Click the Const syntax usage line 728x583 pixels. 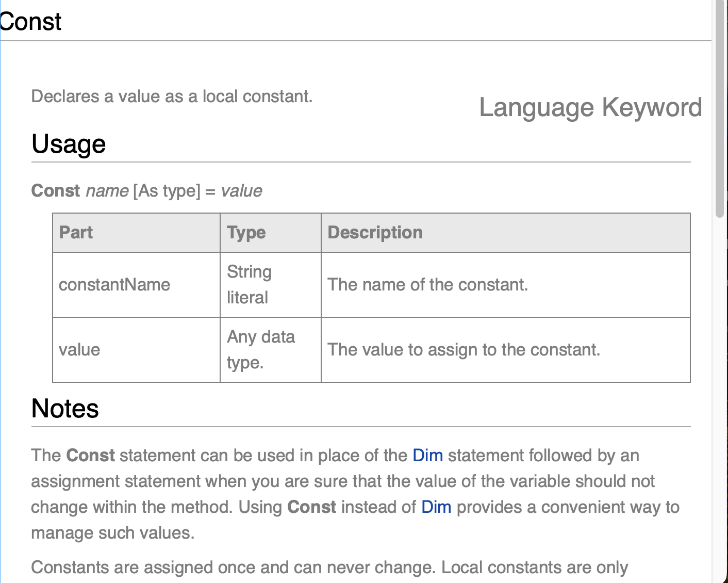pos(147,191)
